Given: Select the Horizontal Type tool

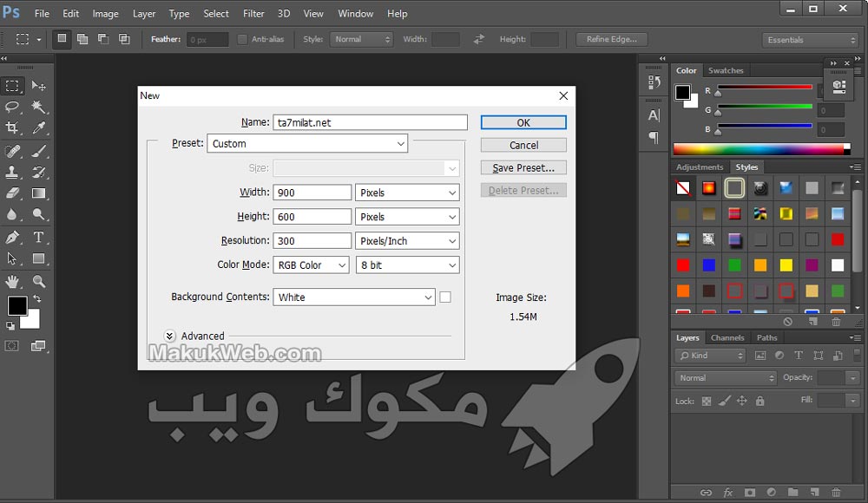Looking at the screenshot, I should point(39,237).
